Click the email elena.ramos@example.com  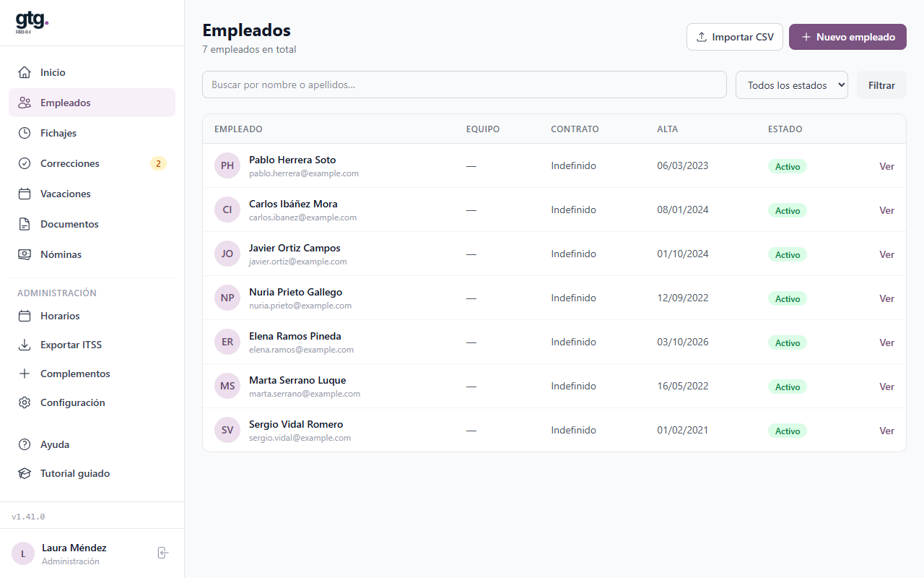[x=301, y=350]
